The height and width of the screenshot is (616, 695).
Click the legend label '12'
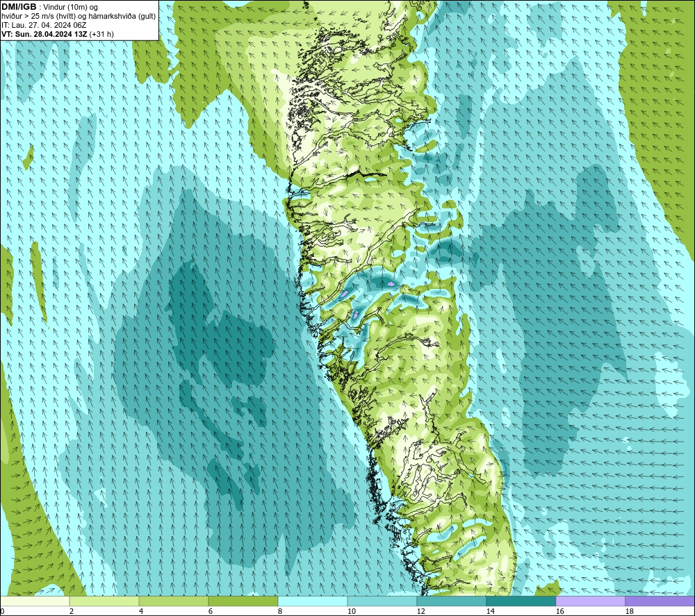point(420,611)
